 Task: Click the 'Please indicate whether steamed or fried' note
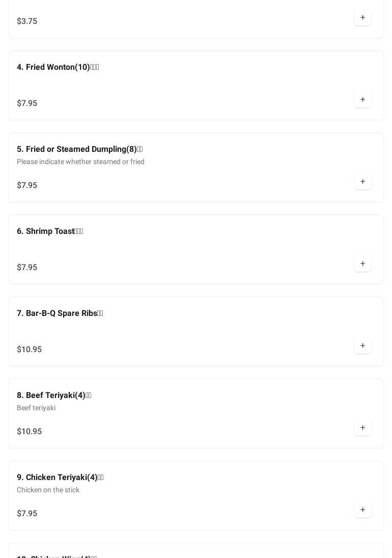coord(80,162)
